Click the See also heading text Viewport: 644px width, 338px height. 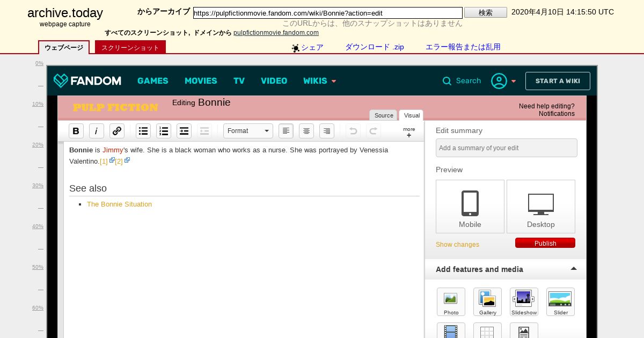(x=88, y=188)
